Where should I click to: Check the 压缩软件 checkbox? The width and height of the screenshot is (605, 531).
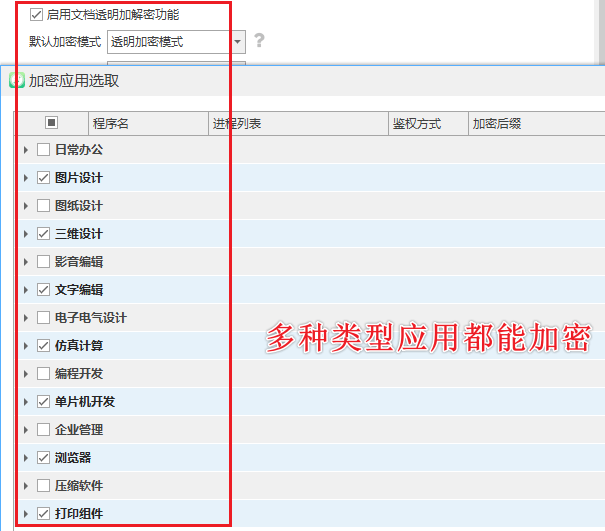(43, 486)
